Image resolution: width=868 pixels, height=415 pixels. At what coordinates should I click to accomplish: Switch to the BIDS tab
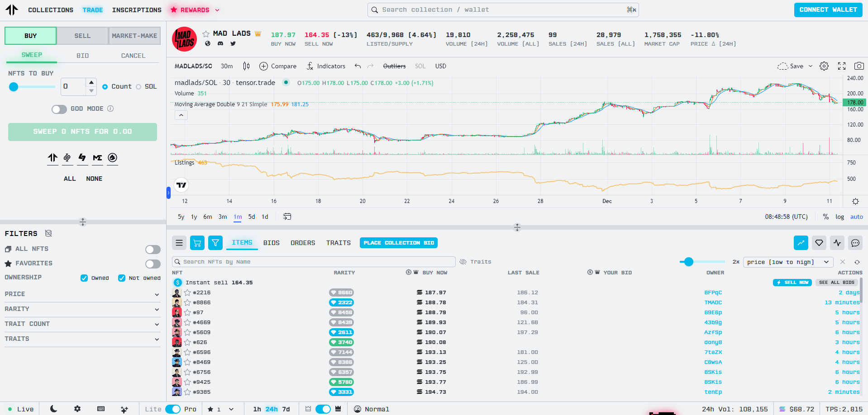272,243
